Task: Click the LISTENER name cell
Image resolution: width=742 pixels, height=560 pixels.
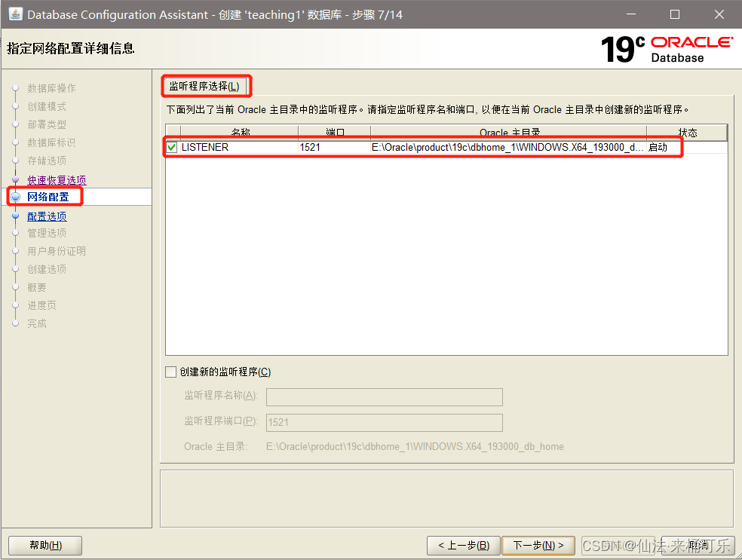Action: [x=239, y=148]
